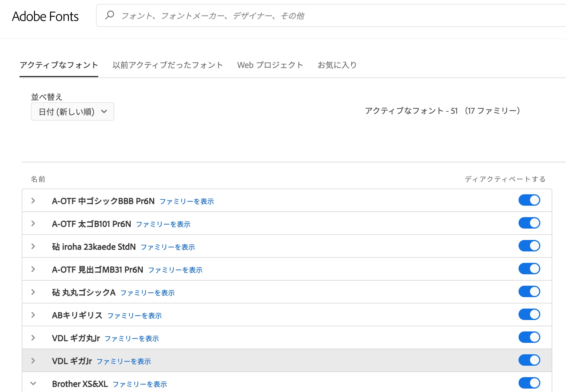This screenshot has width=566, height=392.
Task: Turn off the 砧 丸丸ゴシックA toggle
Action: (529, 291)
